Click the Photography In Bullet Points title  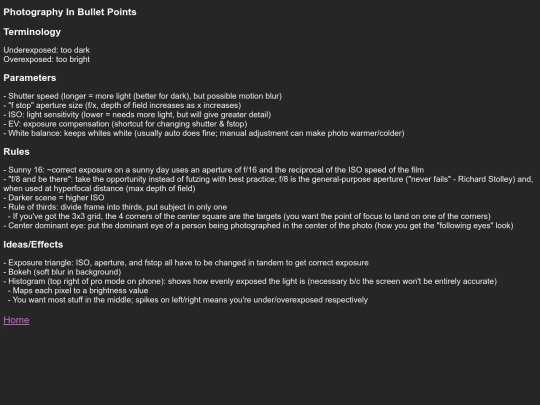coord(70,12)
